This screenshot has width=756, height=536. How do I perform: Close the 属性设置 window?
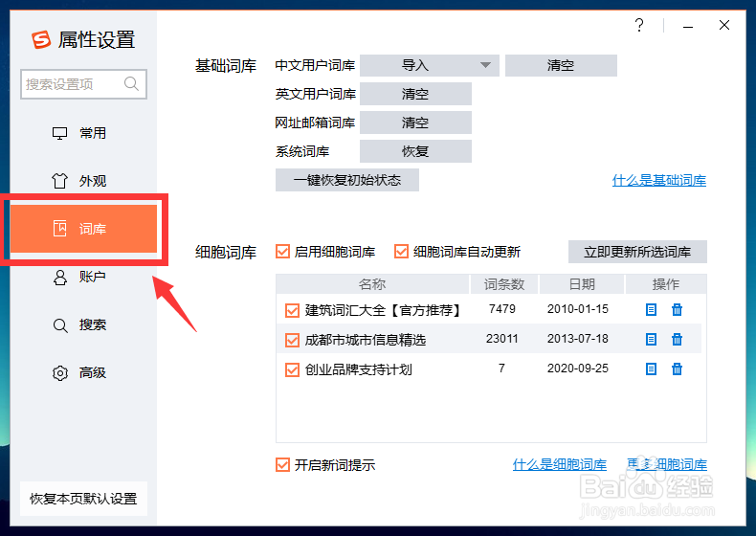click(724, 25)
